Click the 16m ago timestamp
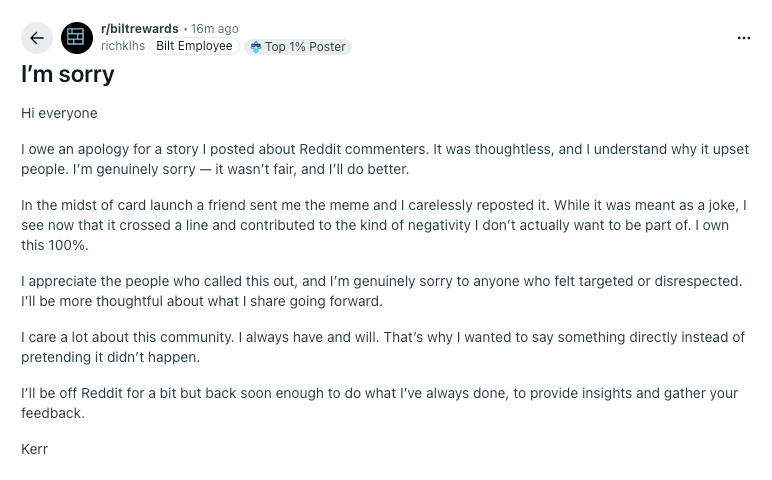This screenshot has height=480, width=772. click(x=215, y=29)
